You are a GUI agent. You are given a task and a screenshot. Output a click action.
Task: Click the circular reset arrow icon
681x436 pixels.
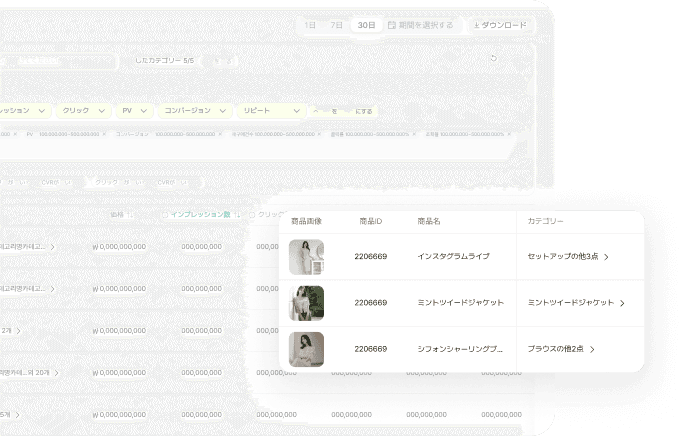tap(493, 58)
